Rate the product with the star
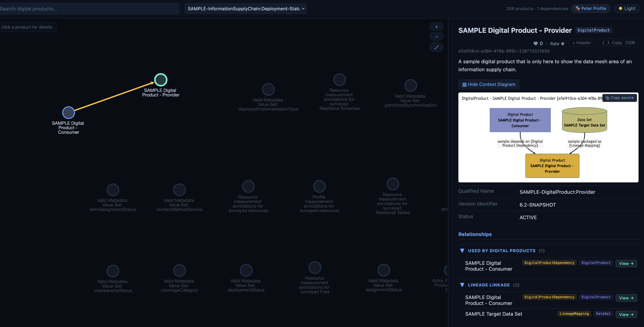Screen dimensions: 644x327 [x=557, y=44]
